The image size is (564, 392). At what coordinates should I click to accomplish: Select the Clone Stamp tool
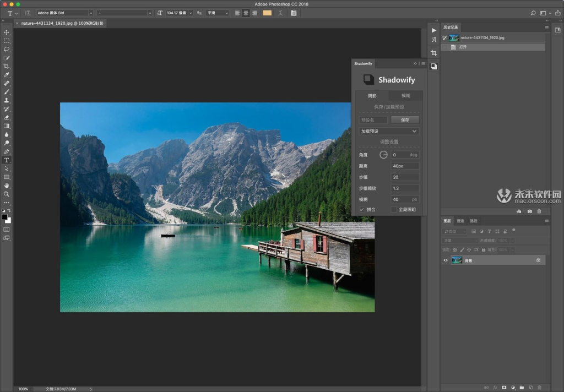(7, 100)
